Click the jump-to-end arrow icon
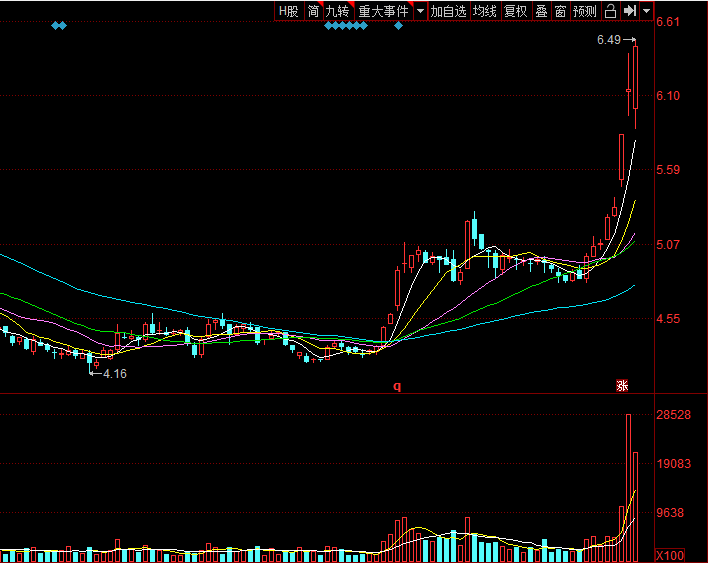The image size is (708, 563). (x=630, y=11)
